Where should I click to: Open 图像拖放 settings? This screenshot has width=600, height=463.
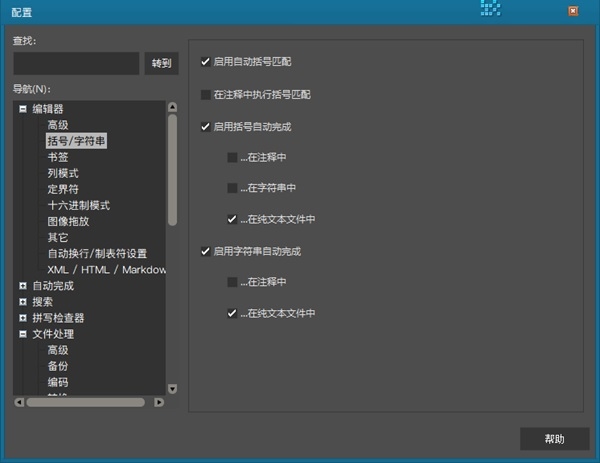pyautogui.click(x=68, y=222)
